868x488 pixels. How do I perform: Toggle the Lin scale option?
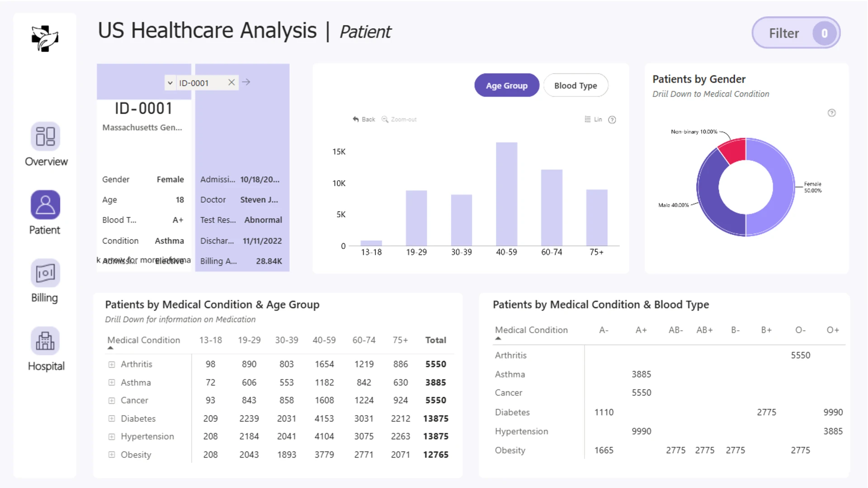(593, 119)
